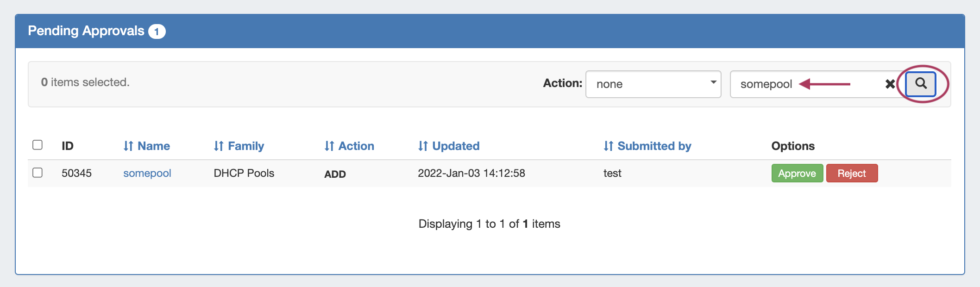Open the somepool name link

click(x=147, y=173)
